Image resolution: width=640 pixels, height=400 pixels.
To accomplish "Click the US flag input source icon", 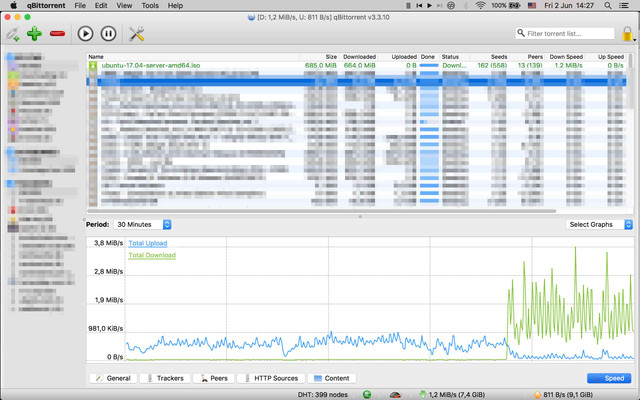I will 532,5.
